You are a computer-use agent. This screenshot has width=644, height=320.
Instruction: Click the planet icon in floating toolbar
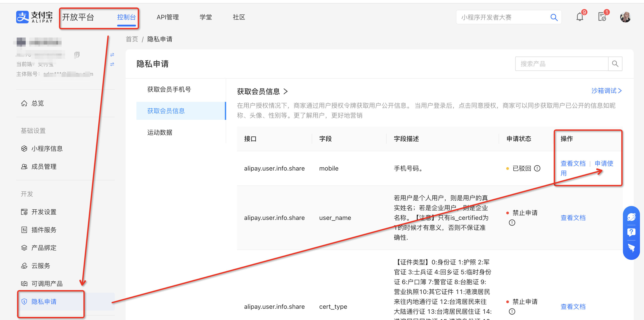[631, 217]
